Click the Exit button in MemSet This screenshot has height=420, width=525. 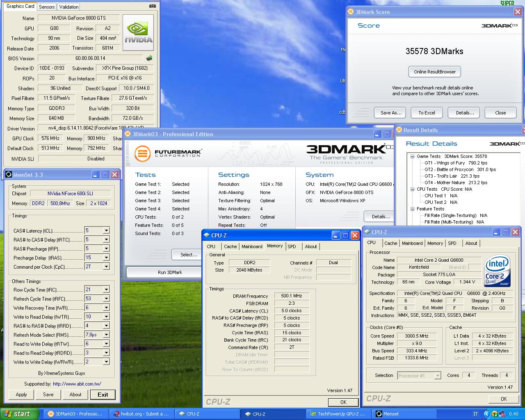tap(103, 395)
